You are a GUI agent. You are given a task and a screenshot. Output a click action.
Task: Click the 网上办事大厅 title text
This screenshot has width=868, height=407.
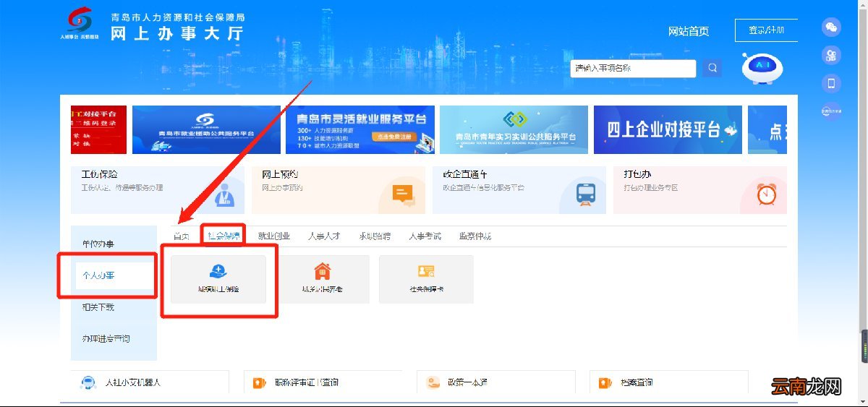point(177,33)
